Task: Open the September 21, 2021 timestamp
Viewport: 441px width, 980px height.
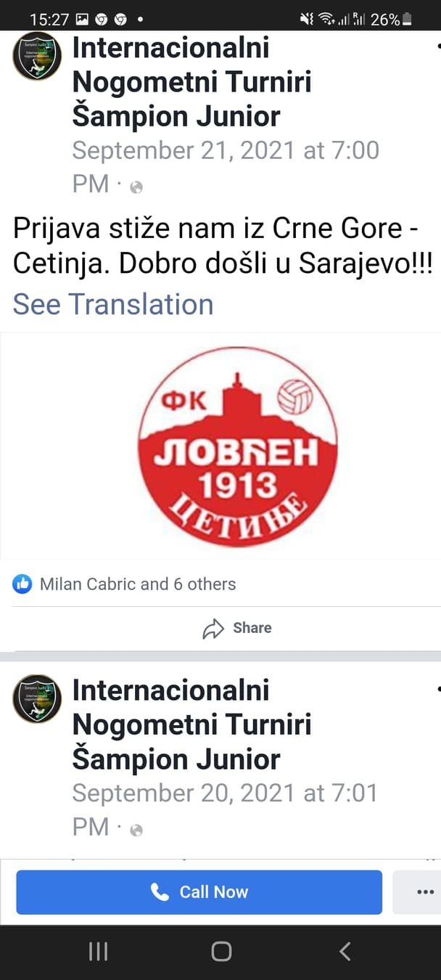Action: pos(226,167)
